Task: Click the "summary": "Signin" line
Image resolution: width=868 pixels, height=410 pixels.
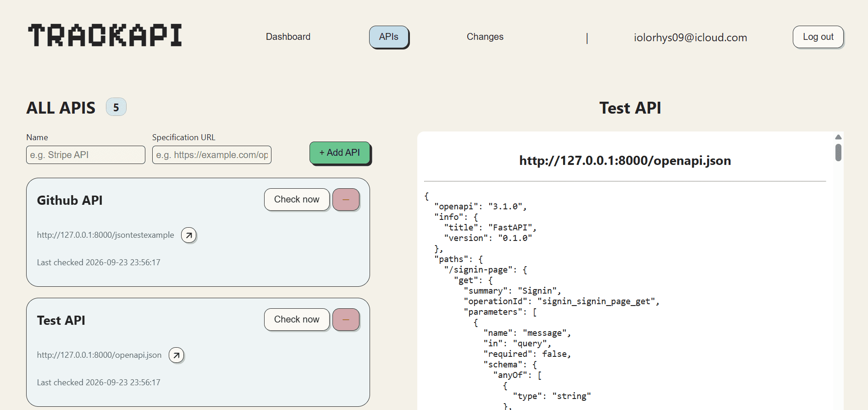Action: click(512, 291)
